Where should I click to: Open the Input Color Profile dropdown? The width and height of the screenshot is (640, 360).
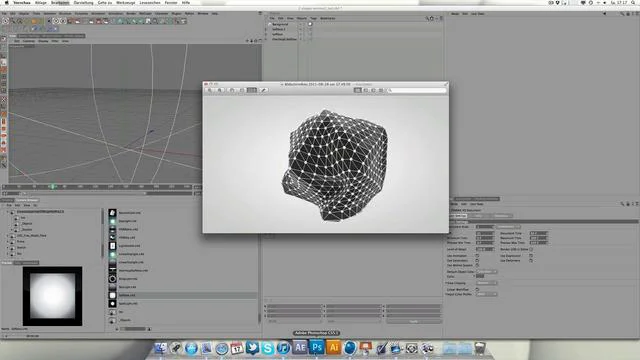(487, 294)
